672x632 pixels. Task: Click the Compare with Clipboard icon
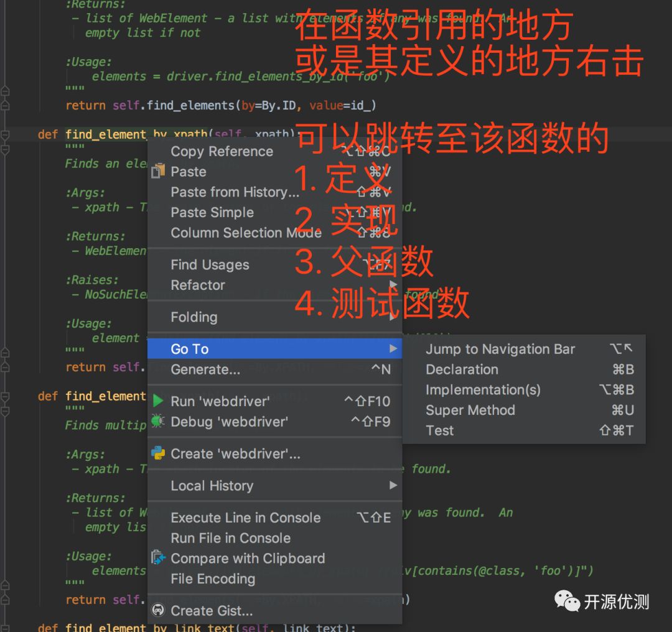click(158, 557)
